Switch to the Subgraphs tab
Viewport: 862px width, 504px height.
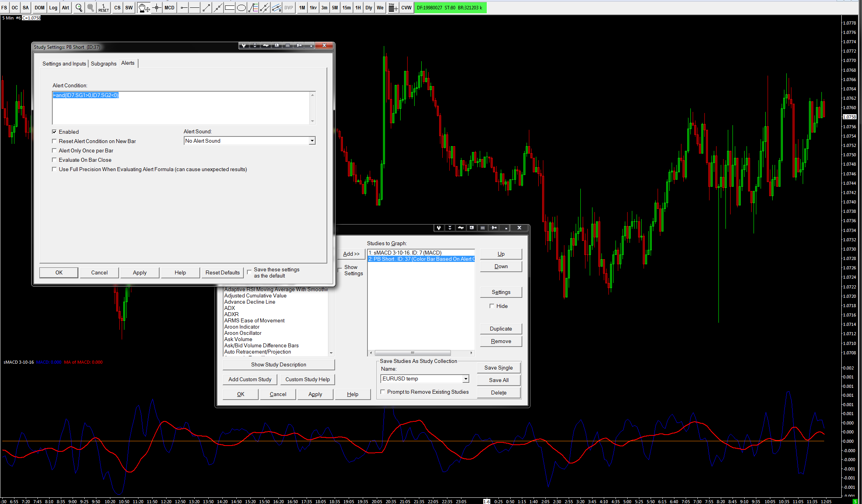tap(103, 64)
